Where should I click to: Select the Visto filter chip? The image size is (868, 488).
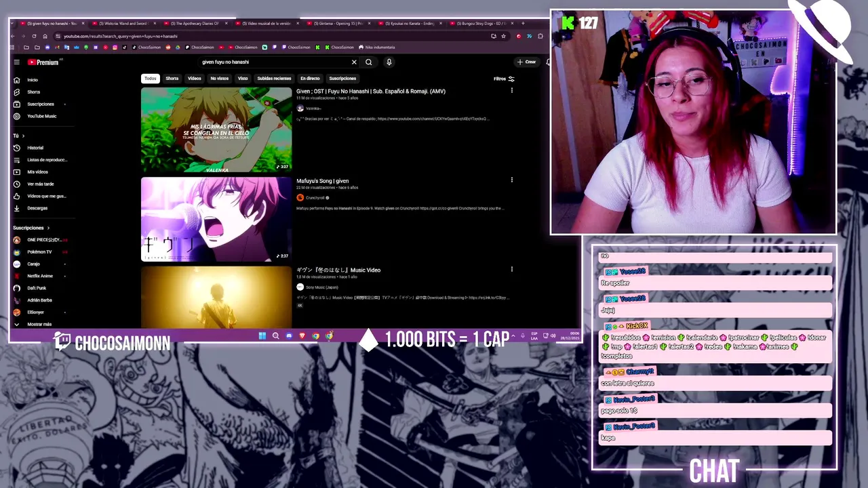coord(243,79)
